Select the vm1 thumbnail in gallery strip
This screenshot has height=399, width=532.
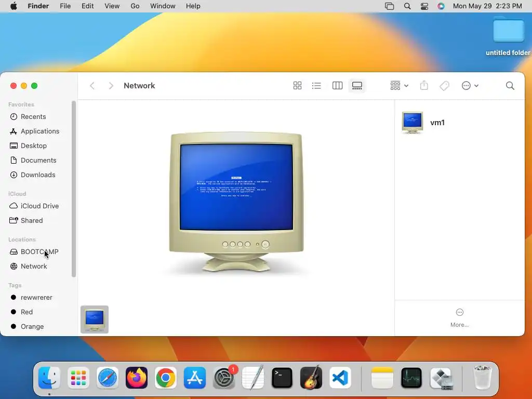(95, 320)
